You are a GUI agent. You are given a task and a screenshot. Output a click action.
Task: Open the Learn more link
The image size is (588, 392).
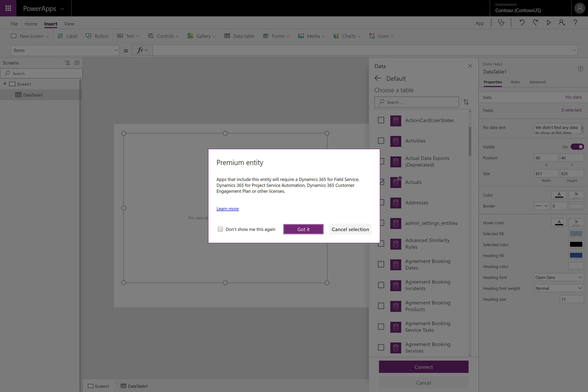click(227, 208)
